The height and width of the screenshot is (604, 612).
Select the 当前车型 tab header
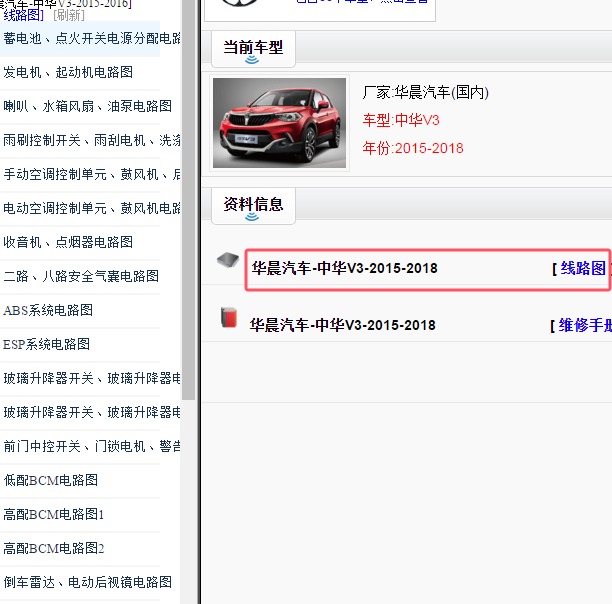(x=253, y=49)
